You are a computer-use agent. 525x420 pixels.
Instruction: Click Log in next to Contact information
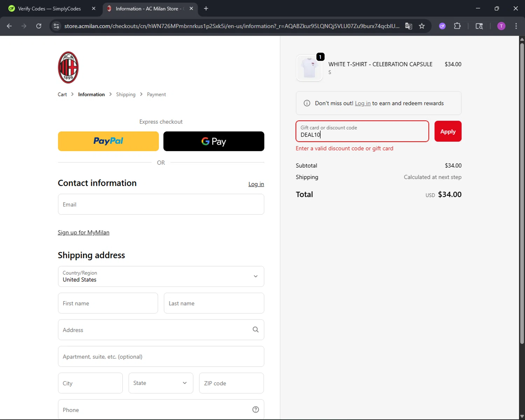point(256,184)
